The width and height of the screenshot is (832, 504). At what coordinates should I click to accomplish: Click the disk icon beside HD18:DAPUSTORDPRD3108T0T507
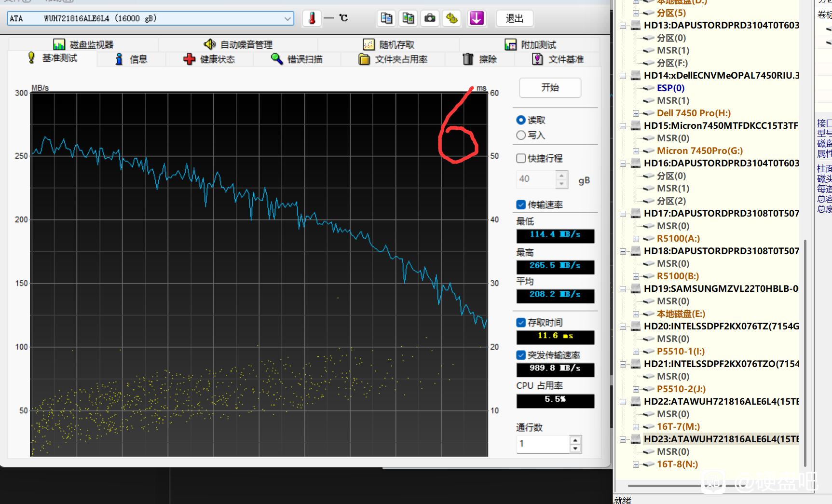[x=636, y=251]
